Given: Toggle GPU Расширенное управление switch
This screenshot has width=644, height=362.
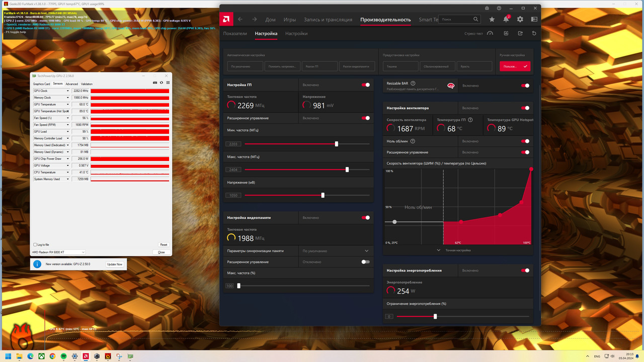Looking at the screenshot, I should coord(366,118).
